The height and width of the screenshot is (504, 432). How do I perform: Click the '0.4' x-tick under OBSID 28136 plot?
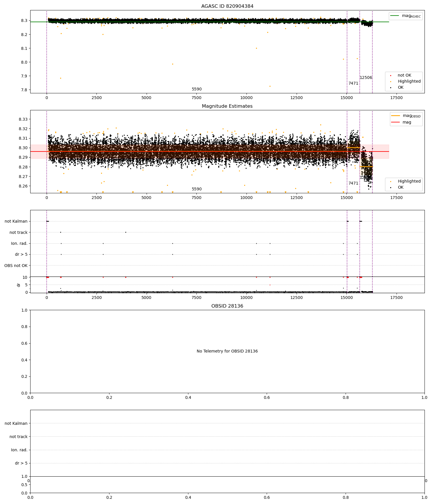tap(188, 398)
